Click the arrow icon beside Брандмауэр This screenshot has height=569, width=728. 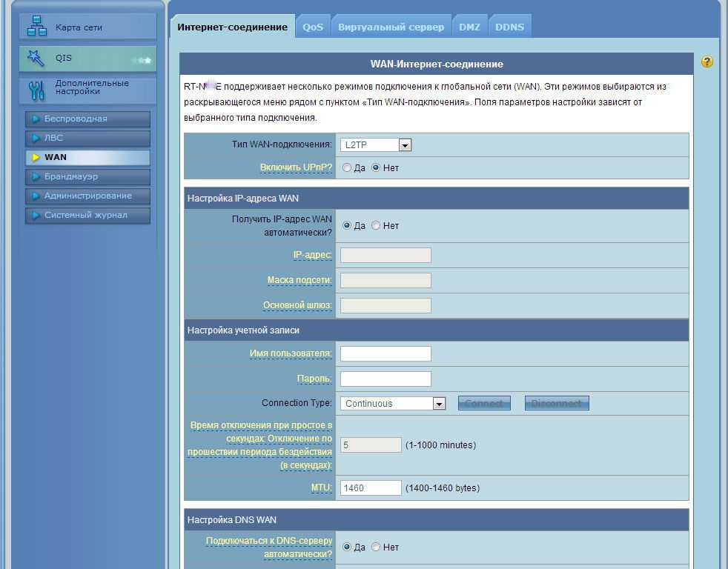pos(36,177)
